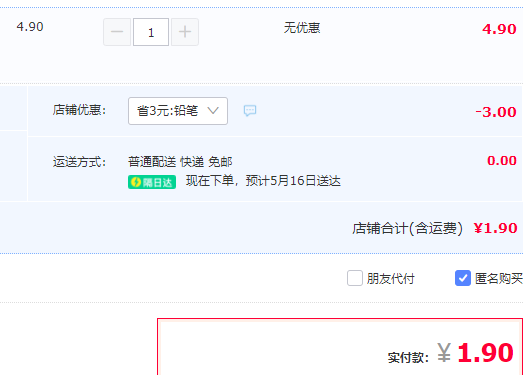Click the -3.00 discount amount

[x=496, y=112]
